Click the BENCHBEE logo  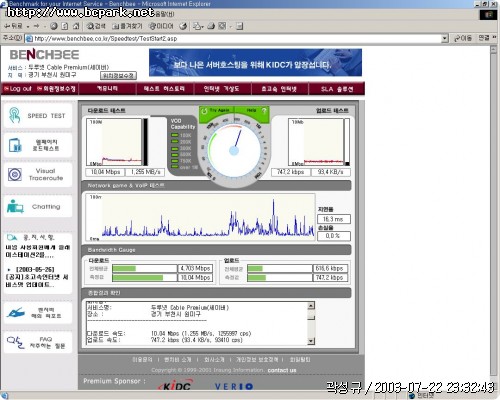click(x=44, y=55)
